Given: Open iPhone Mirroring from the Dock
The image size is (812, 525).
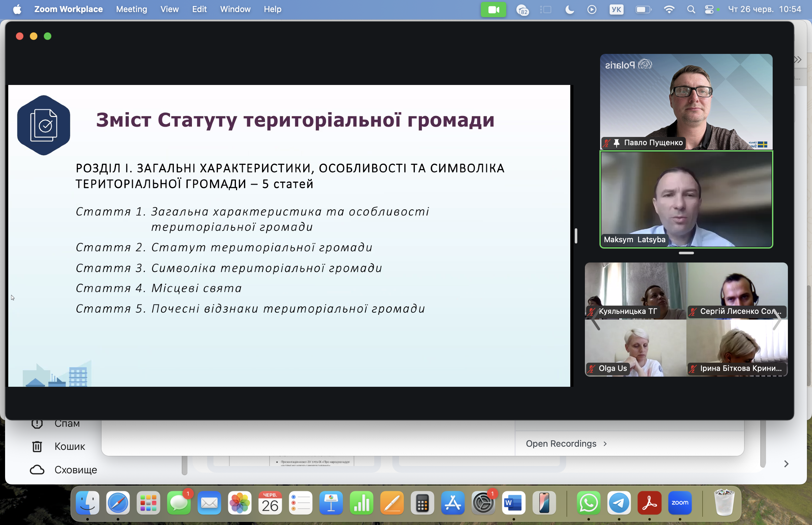Looking at the screenshot, I should point(544,503).
